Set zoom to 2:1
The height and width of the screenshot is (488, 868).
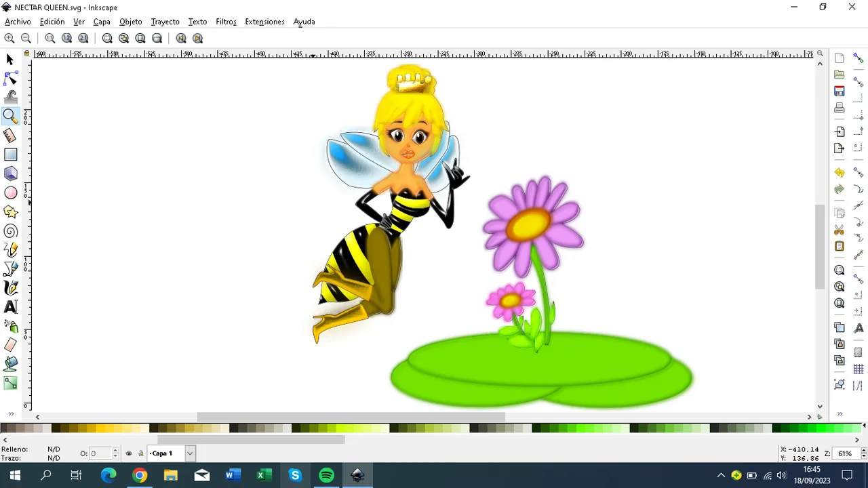pos(83,39)
